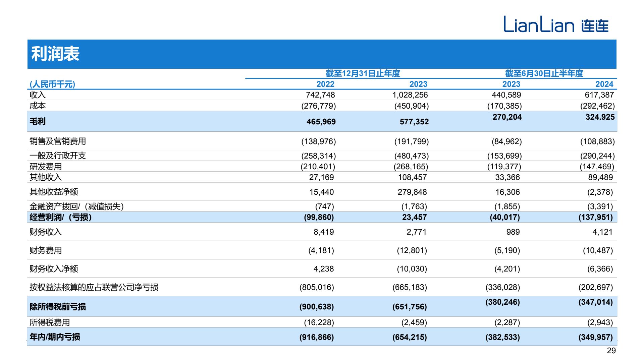644x362 pixels.
Task: Click the revenue value 617,387
Action: tap(599, 95)
